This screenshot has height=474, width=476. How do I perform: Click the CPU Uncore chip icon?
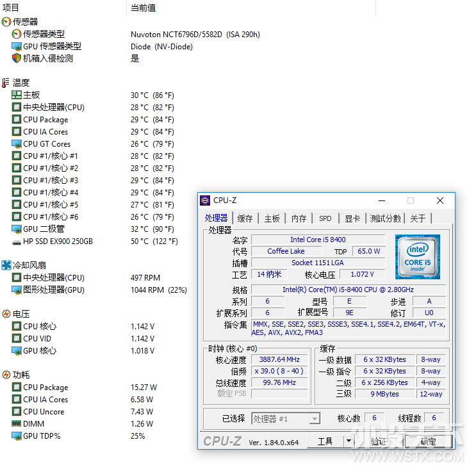point(17,411)
